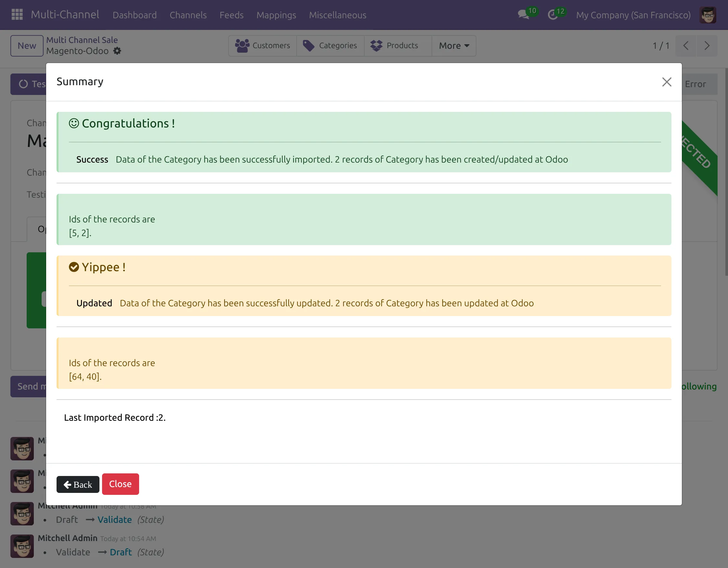Open the chat messages icon with badge 10
728x568 pixels.
point(523,15)
